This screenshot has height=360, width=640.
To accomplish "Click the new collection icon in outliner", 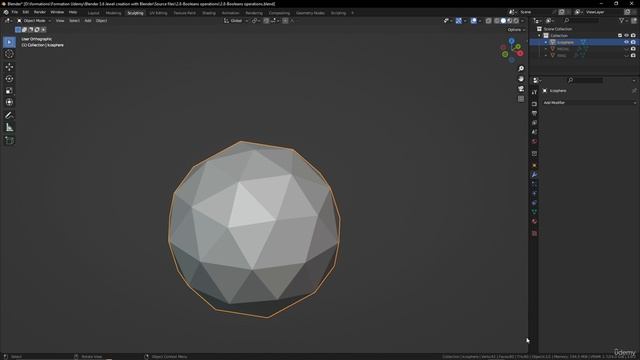I will click(634, 20).
